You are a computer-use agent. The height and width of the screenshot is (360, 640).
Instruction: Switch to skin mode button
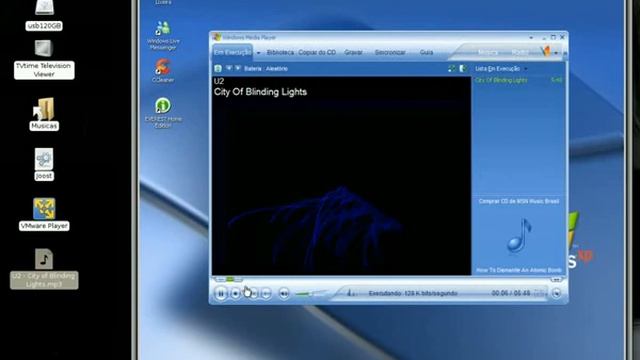click(556, 293)
